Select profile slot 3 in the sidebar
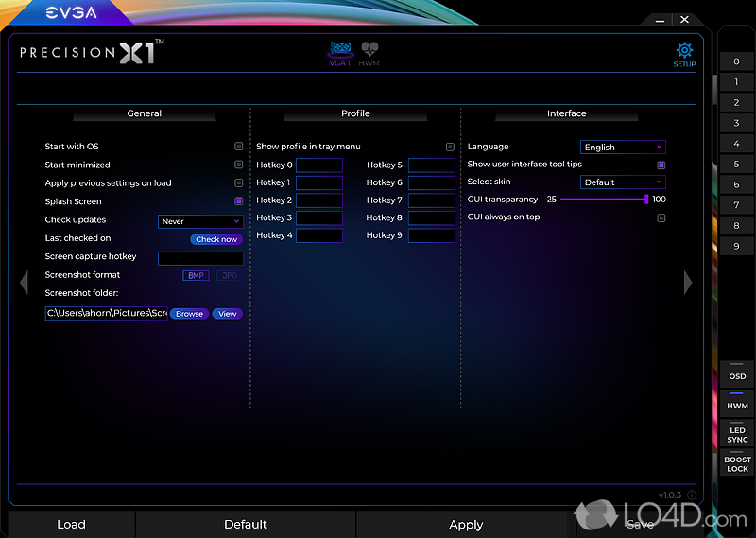Viewport: 756px width, 538px height. [x=737, y=123]
